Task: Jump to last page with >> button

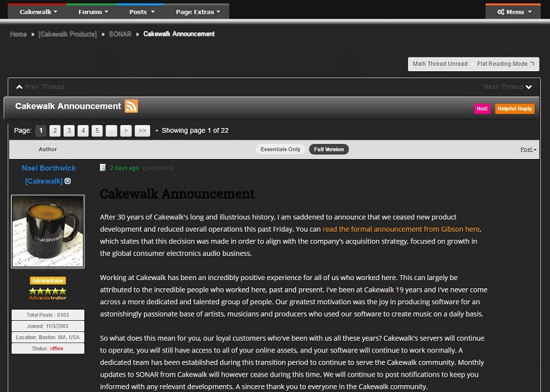Action: [143, 131]
